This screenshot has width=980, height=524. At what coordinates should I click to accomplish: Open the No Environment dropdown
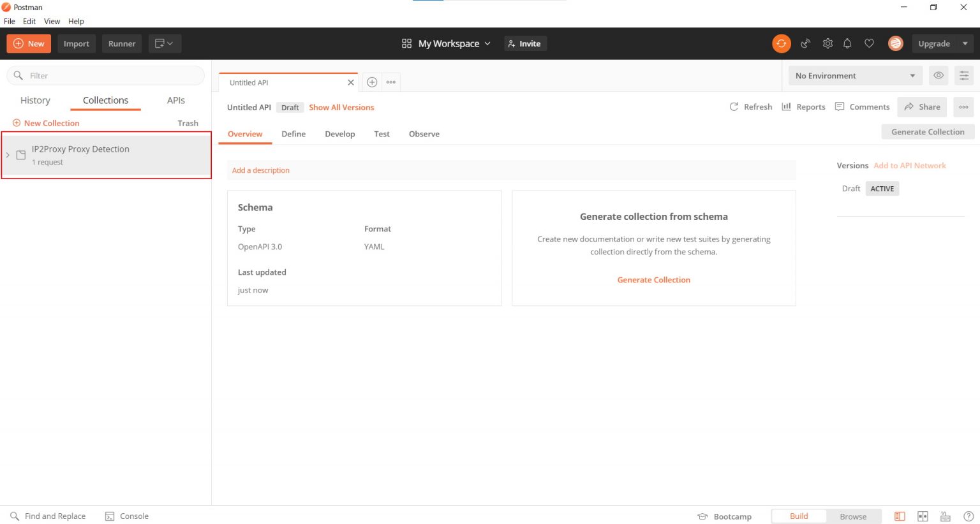pyautogui.click(x=855, y=75)
